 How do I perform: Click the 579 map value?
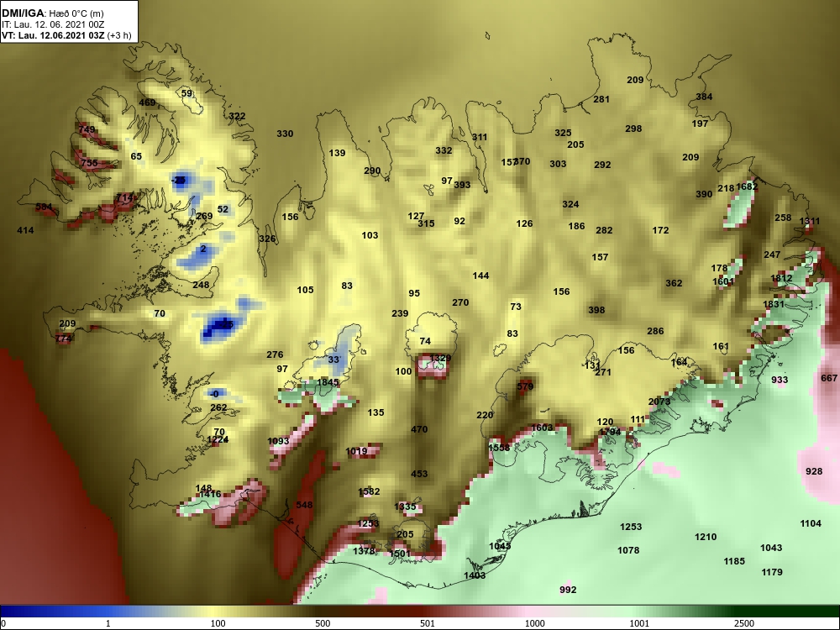[x=526, y=386]
